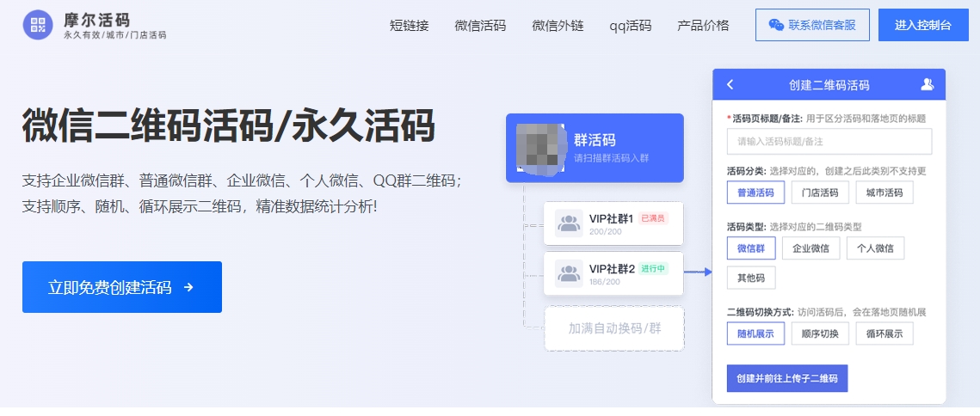Screen dimensions: 980x416
Task: Select 门店活码 category option
Action: 820,193
